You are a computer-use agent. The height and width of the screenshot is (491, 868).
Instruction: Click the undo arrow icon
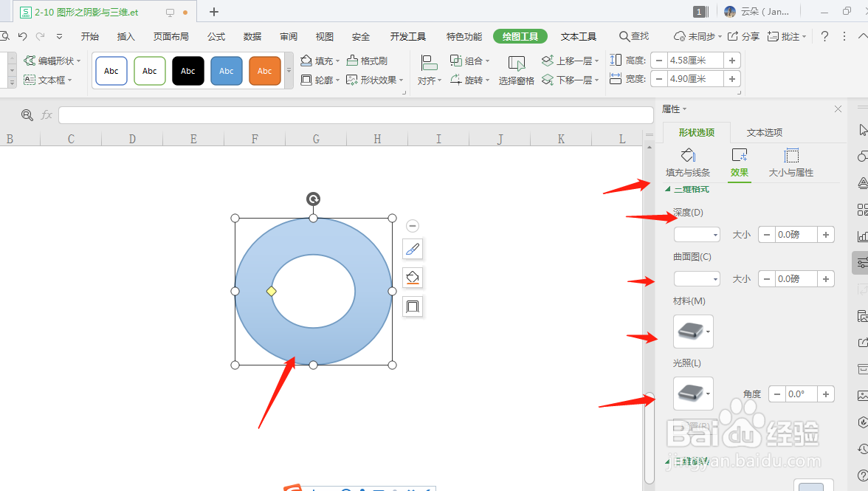coord(22,36)
